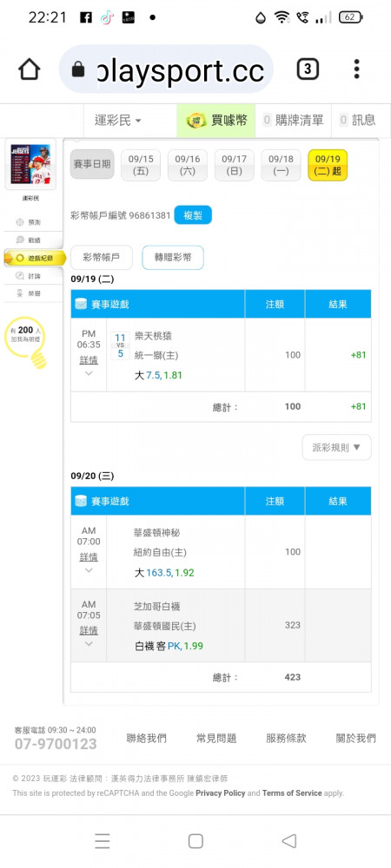Screen dimensions: 391x868
Task: Open the 榮譽 sidebar item
Action: [29, 293]
